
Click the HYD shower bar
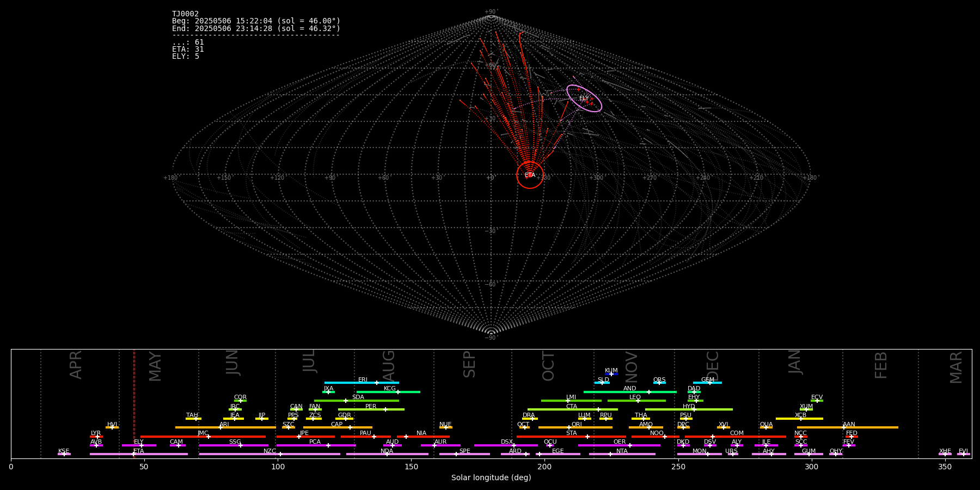(x=689, y=409)
